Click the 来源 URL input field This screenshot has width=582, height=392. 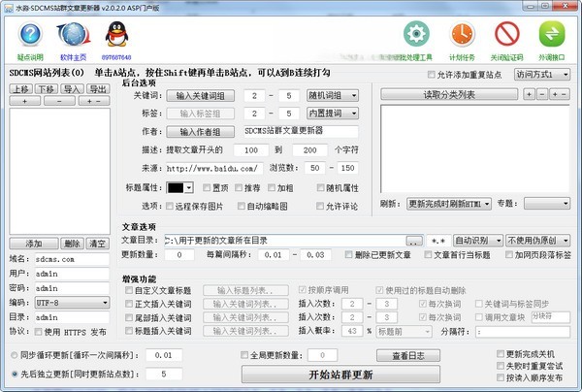(x=213, y=169)
